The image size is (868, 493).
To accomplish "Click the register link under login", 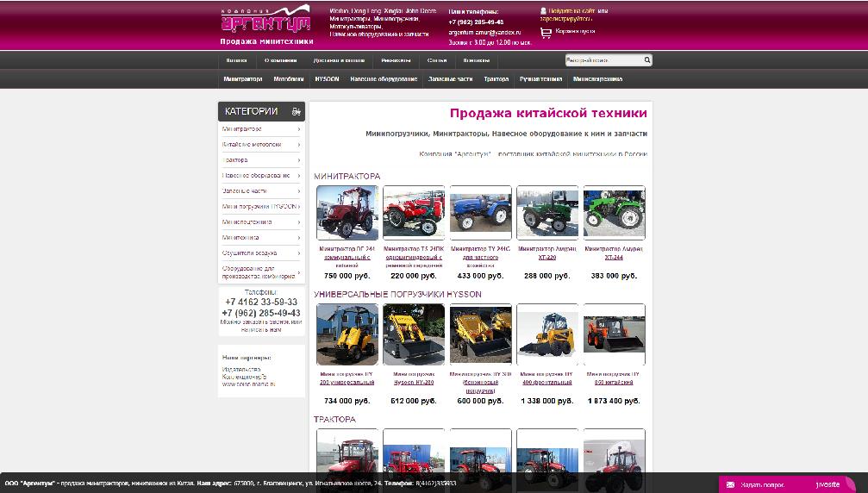I will (565, 18).
